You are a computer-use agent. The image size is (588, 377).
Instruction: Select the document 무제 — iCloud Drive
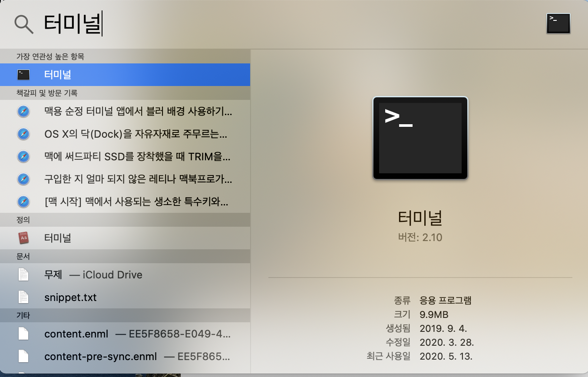click(125, 275)
